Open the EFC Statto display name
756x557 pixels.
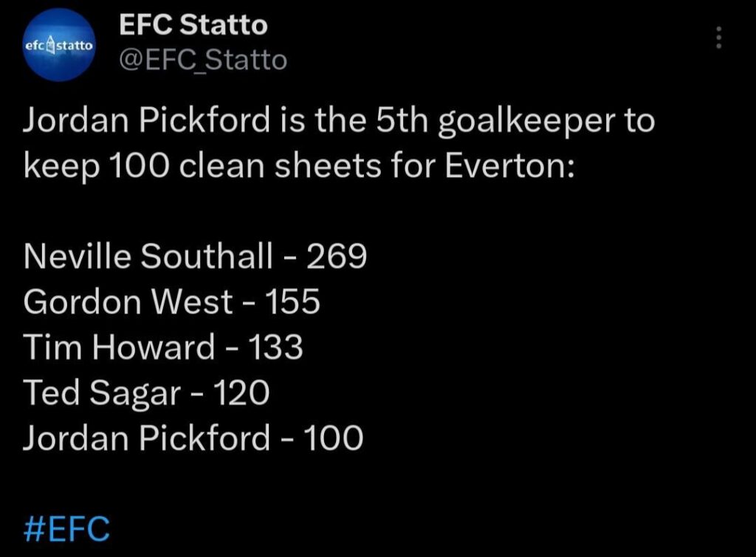[193, 24]
